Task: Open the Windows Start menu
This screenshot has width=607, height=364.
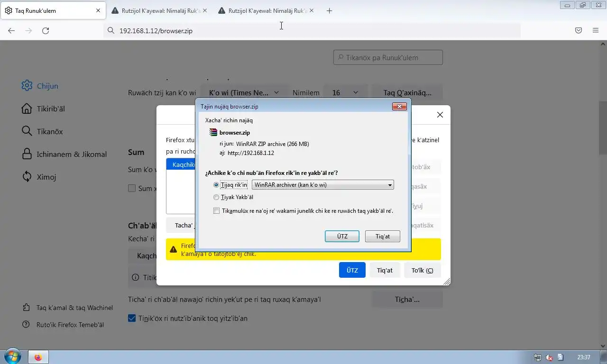Action: pos(12,357)
